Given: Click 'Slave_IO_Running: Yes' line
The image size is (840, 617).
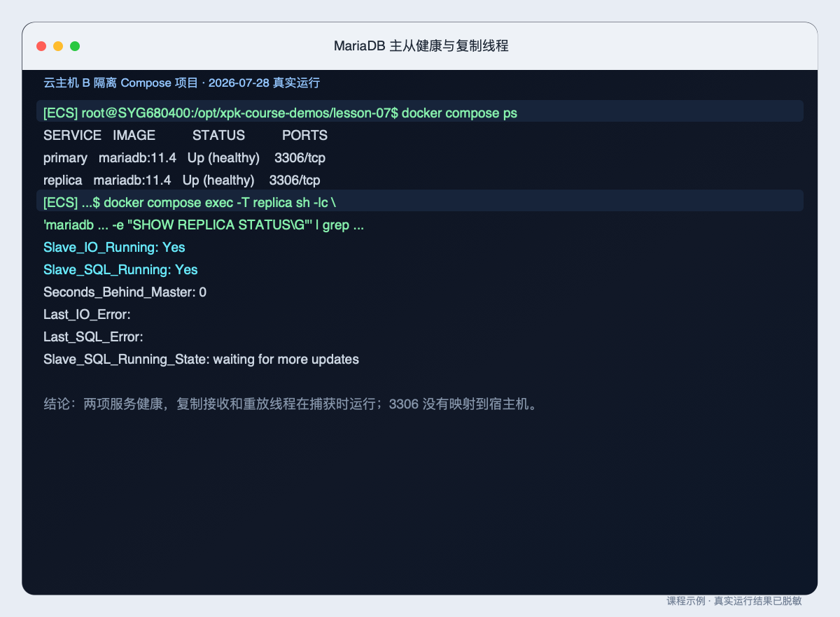Looking at the screenshot, I should (x=114, y=247).
